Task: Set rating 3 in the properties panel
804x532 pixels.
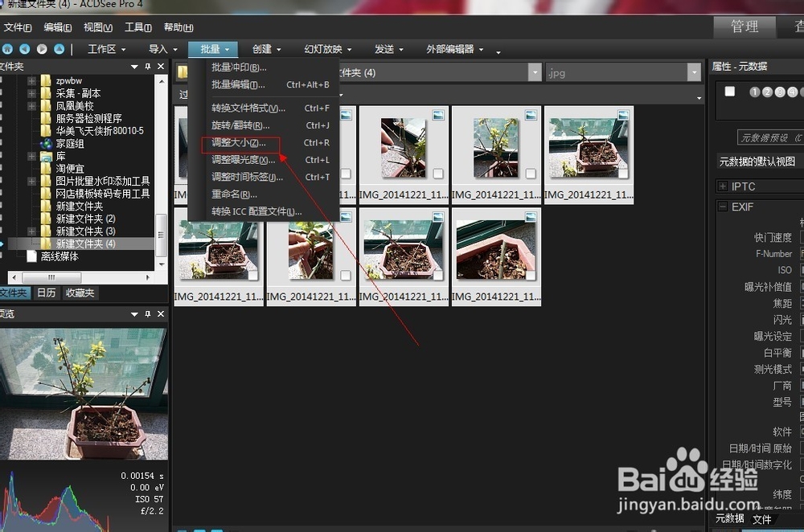Action: coord(780,92)
